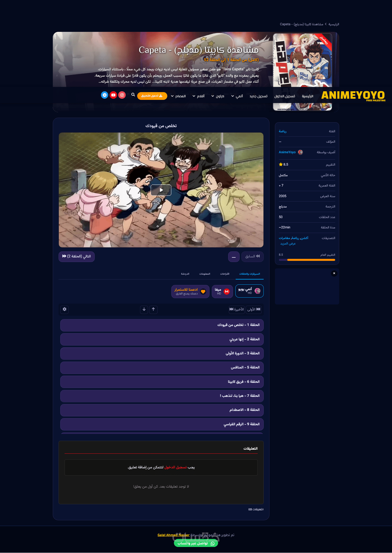Select the ميغا HD server
The height and width of the screenshot is (553, 392).
tap(223, 292)
